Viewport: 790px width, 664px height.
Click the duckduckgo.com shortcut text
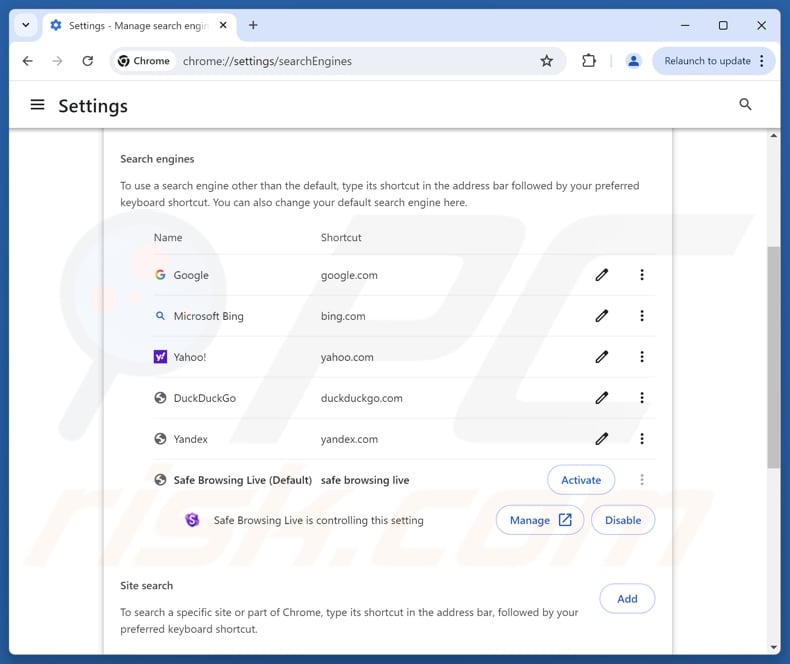point(362,398)
